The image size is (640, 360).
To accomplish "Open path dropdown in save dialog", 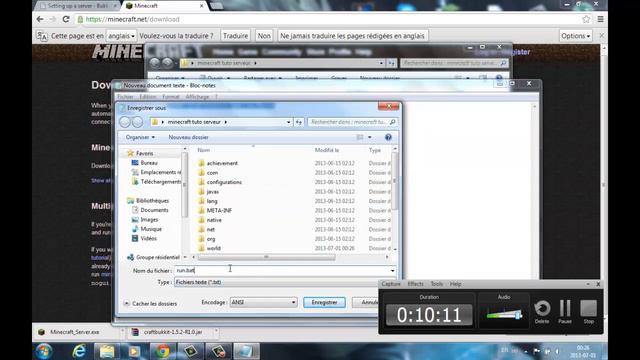I will tap(288, 122).
